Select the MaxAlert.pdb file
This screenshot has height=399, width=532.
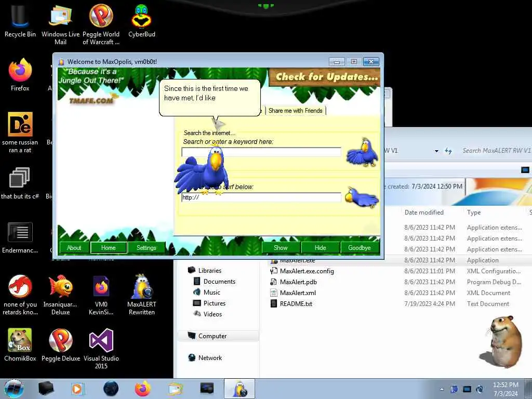pyautogui.click(x=294, y=282)
